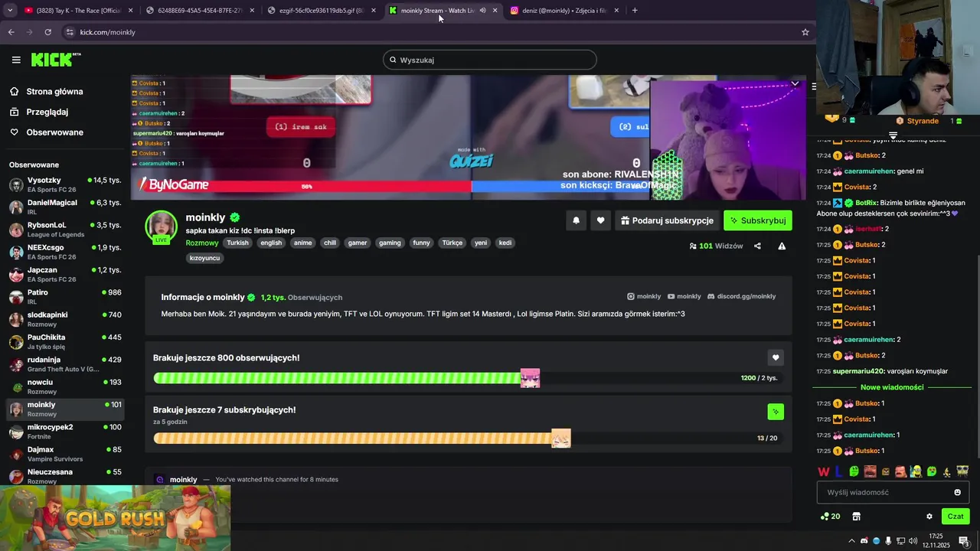
Task: Collapse the stream player with chevron
Action: click(795, 83)
